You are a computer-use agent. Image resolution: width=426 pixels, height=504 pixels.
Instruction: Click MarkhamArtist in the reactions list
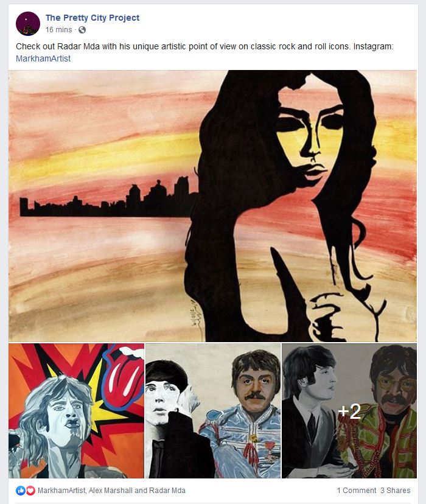tap(61, 491)
